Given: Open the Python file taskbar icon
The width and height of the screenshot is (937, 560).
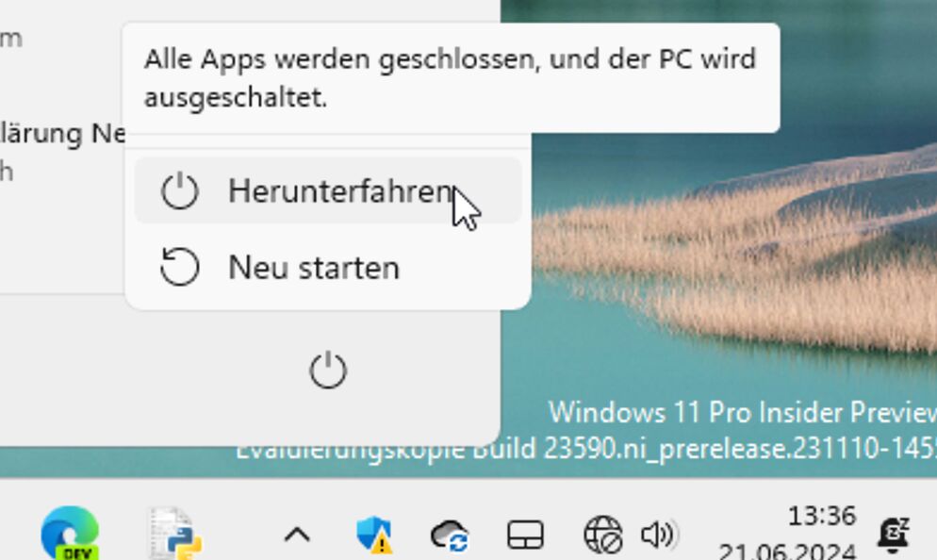Looking at the screenshot, I should pyautogui.click(x=175, y=533).
